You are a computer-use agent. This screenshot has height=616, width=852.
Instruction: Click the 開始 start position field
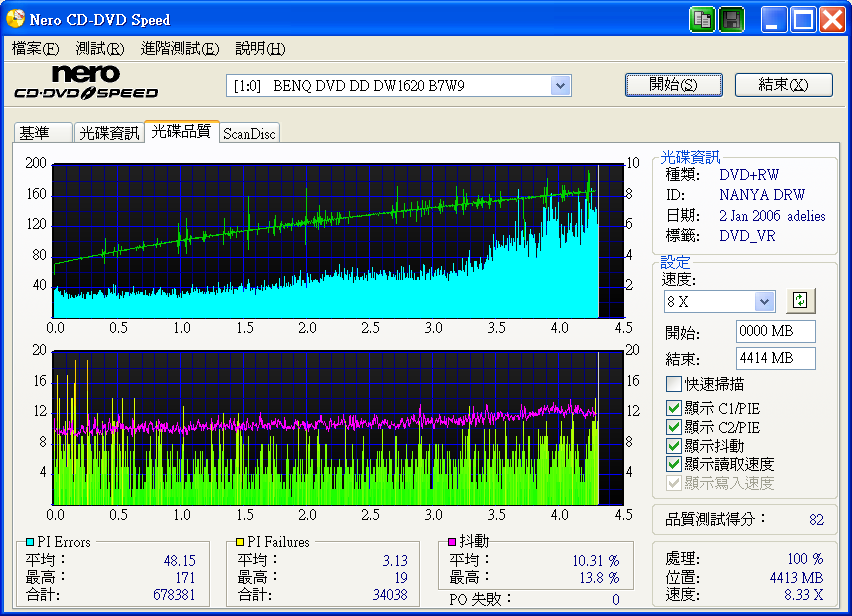[x=776, y=331]
